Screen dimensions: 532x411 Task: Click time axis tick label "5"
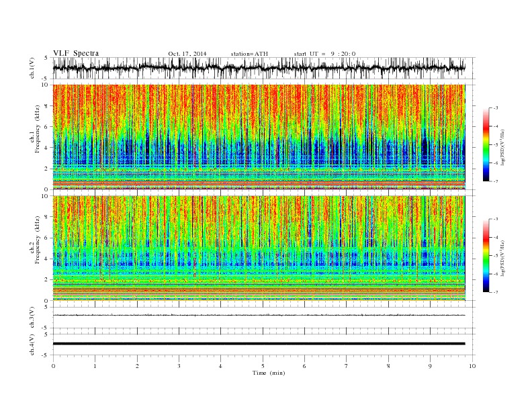(263, 366)
